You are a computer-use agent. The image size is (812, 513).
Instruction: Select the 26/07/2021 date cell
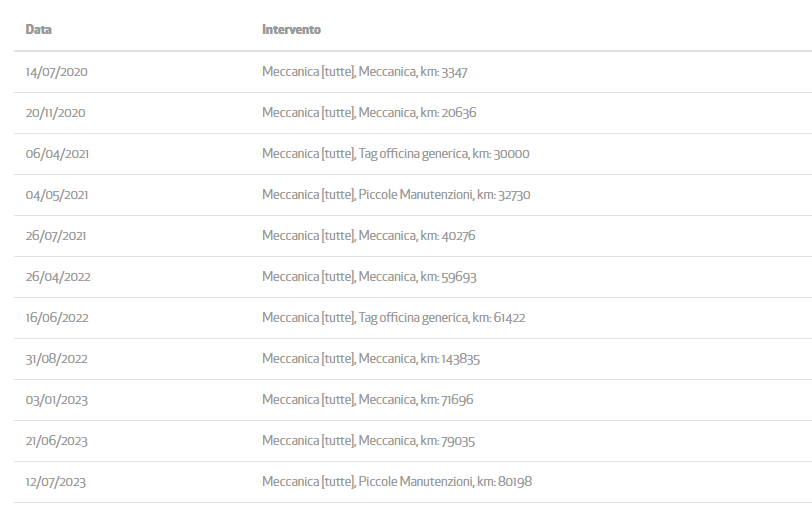[57, 236]
